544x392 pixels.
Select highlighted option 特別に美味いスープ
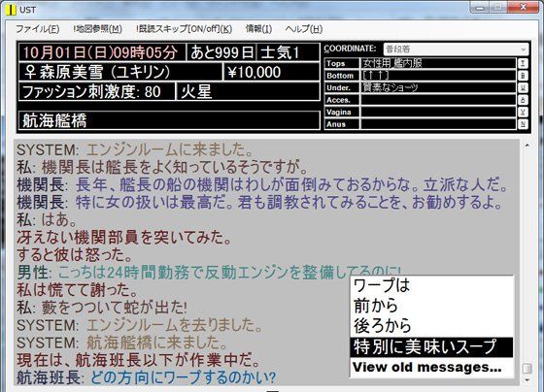tap(431, 347)
